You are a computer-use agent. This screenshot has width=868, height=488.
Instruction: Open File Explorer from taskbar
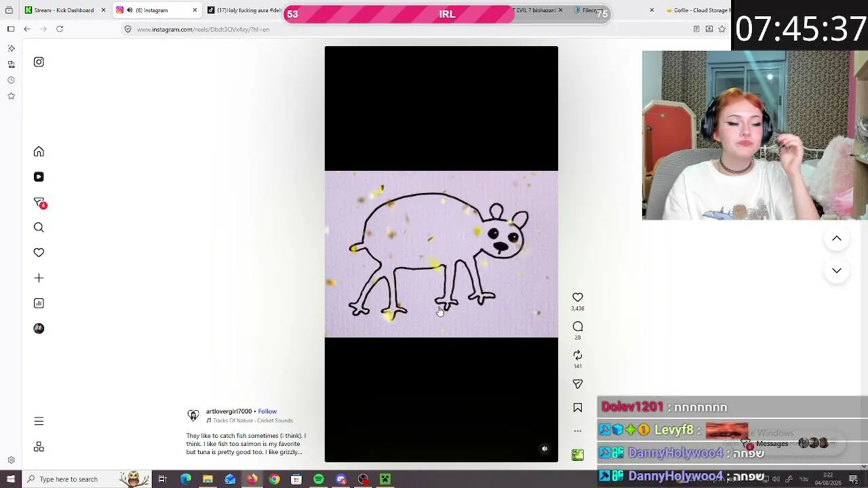point(208,479)
